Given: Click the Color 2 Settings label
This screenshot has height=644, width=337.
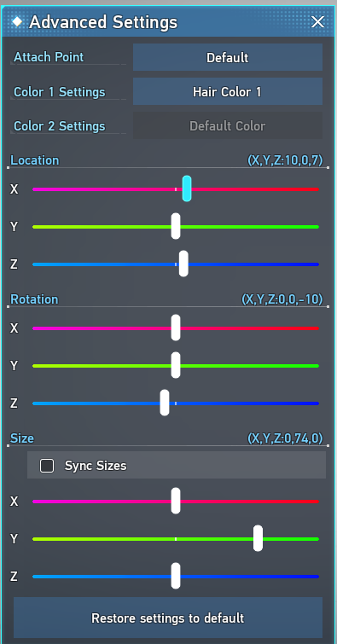Looking at the screenshot, I should pyautogui.click(x=60, y=126).
